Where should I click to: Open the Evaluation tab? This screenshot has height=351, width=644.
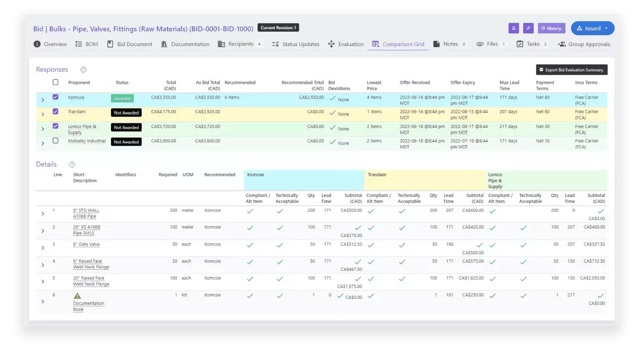click(x=346, y=44)
